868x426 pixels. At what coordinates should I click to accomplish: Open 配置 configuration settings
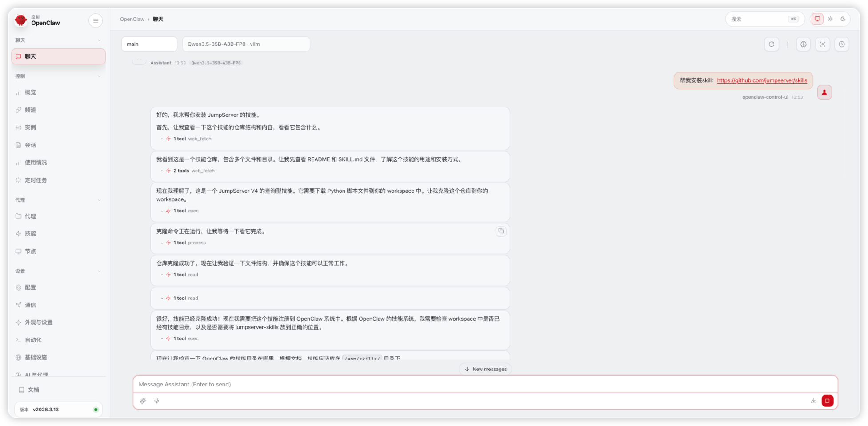coord(59,287)
